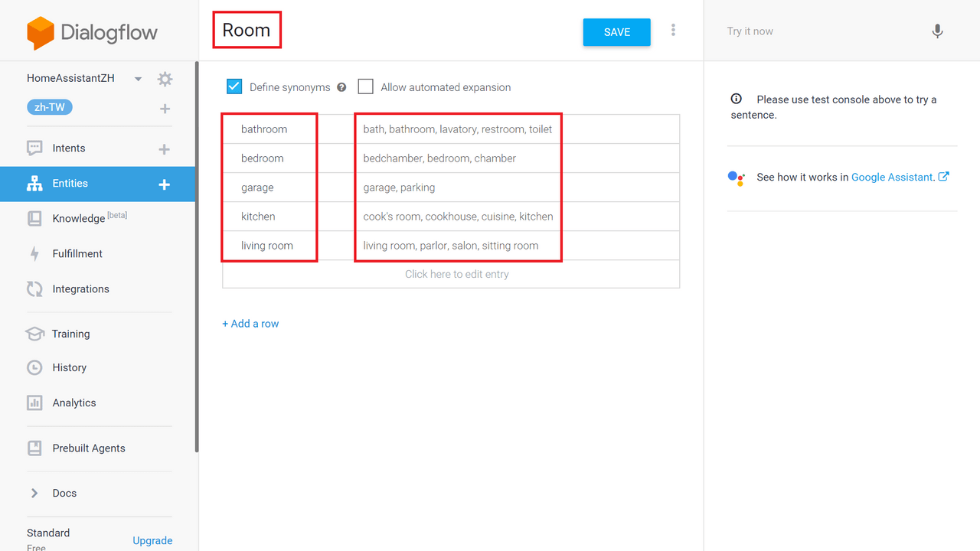This screenshot has width=980, height=551.
Task: Open the Intents section
Action: [x=69, y=148]
